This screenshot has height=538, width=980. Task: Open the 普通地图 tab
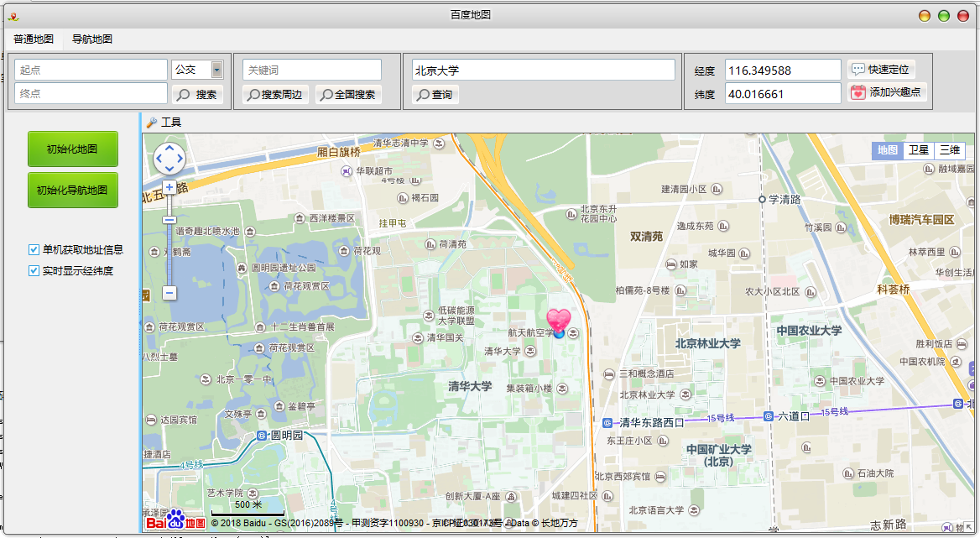point(34,39)
